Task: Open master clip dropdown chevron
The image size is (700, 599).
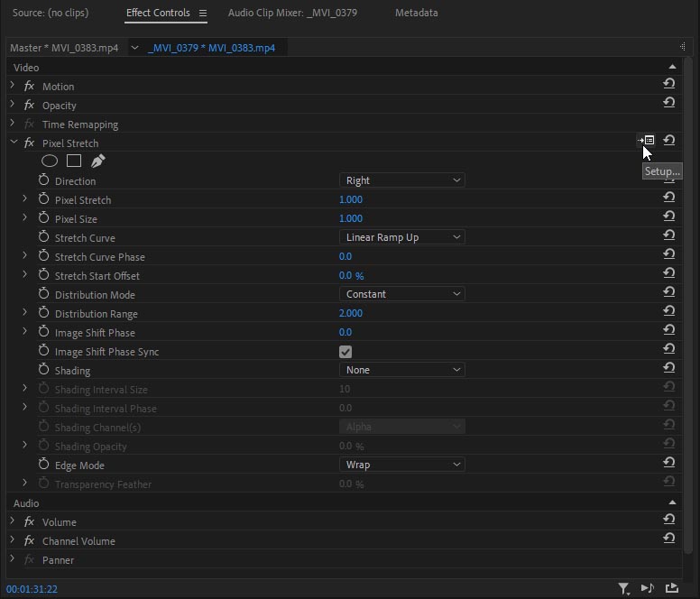Action: (x=134, y=48)
